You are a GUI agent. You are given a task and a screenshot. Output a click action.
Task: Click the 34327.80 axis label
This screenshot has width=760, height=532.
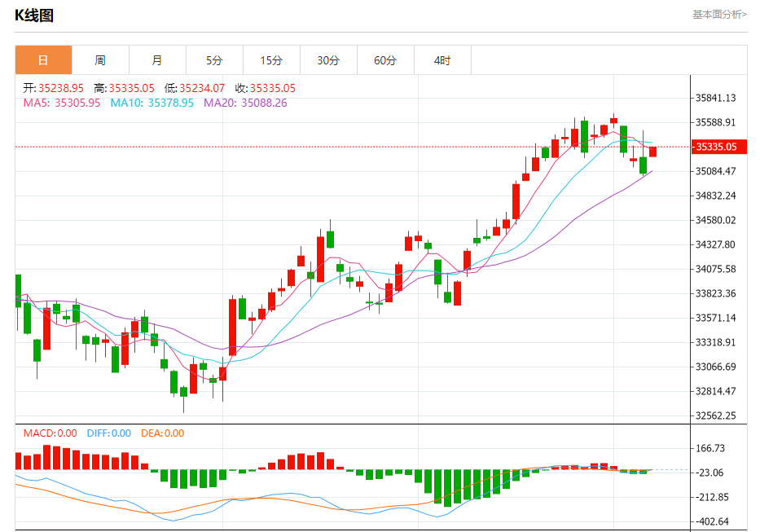pos(715,244)
